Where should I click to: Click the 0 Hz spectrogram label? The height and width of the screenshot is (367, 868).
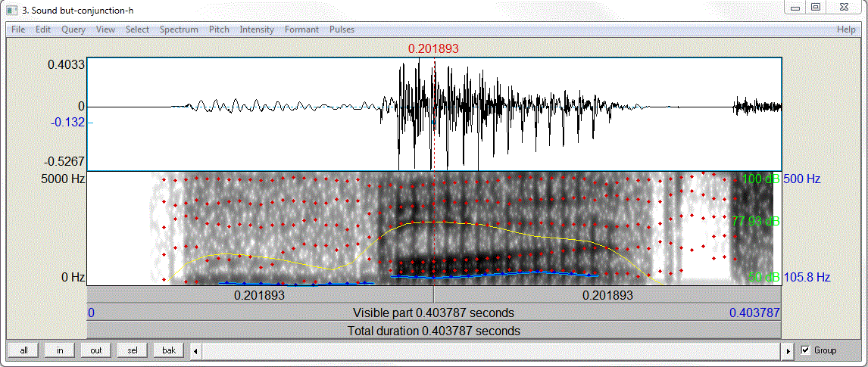[x=67, y=277]
